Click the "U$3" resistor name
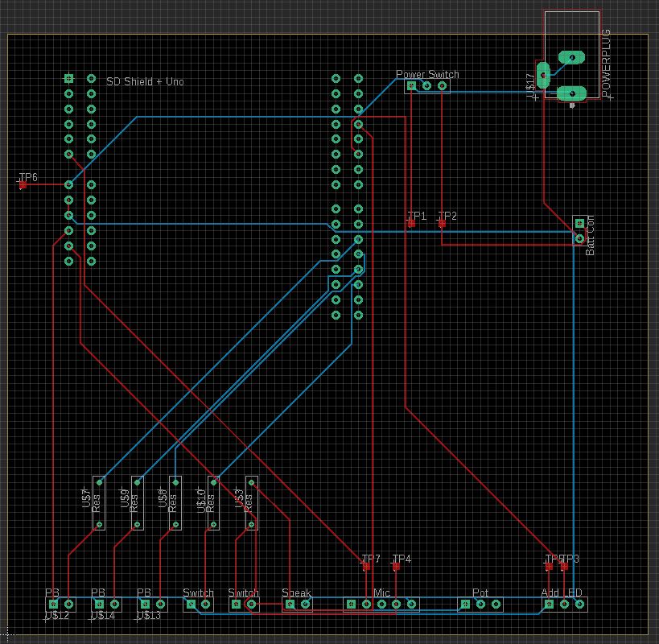The width and height of the screenshot is (659, 644). [239, 497]
